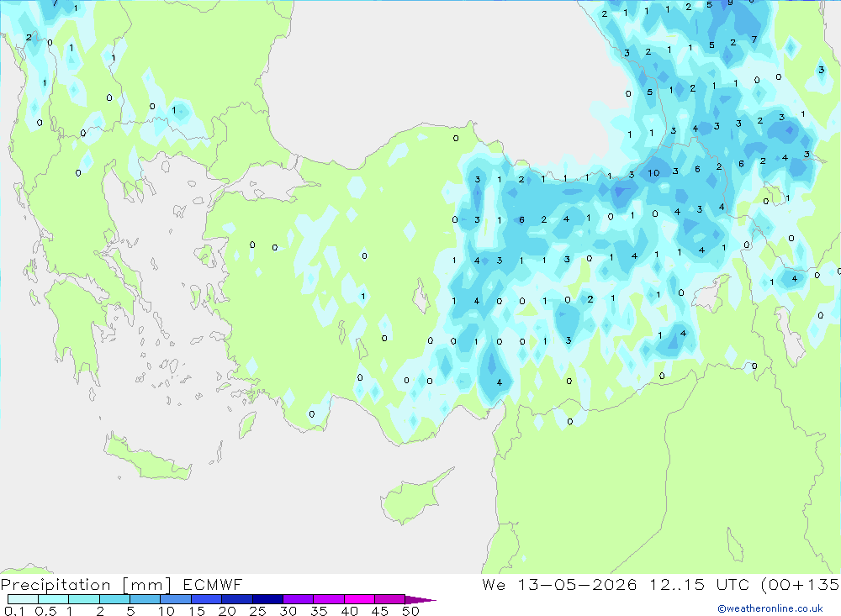Click the '10' precipitation value on the map
Image resolution: width=841 pixels, height=616 pixels.
(x=653, y=173)
